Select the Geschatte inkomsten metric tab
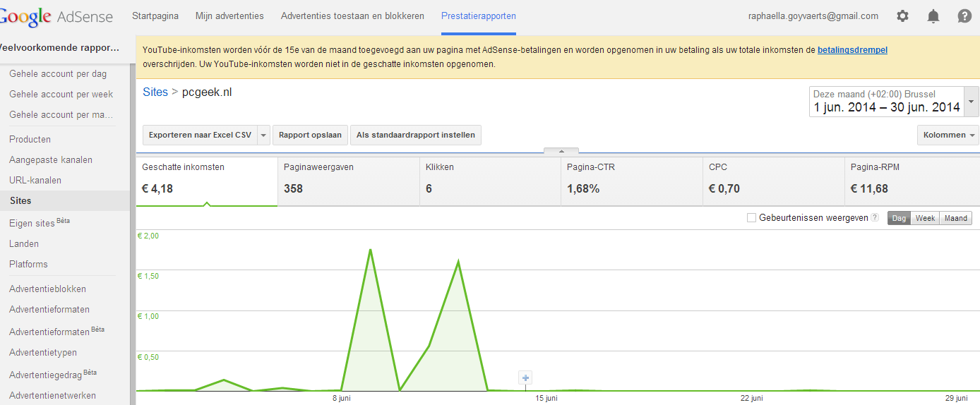The width and height of the screenshot is (980, 405). point(207,181)
